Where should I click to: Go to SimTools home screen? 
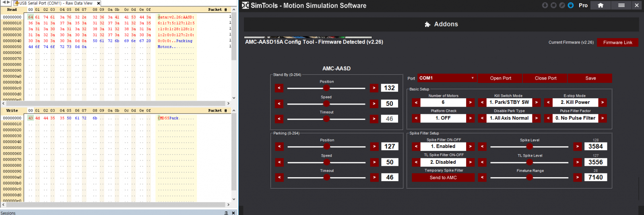point(601,5)
